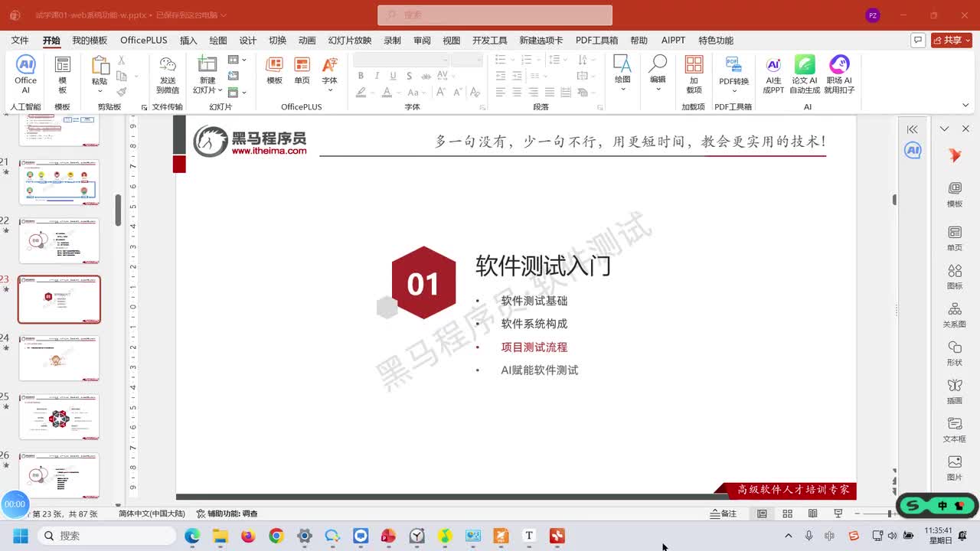This screenshot has width=980, height=551.
Task: Open the font size combo box
Action: pyautogui.click(x=466, y=60)
